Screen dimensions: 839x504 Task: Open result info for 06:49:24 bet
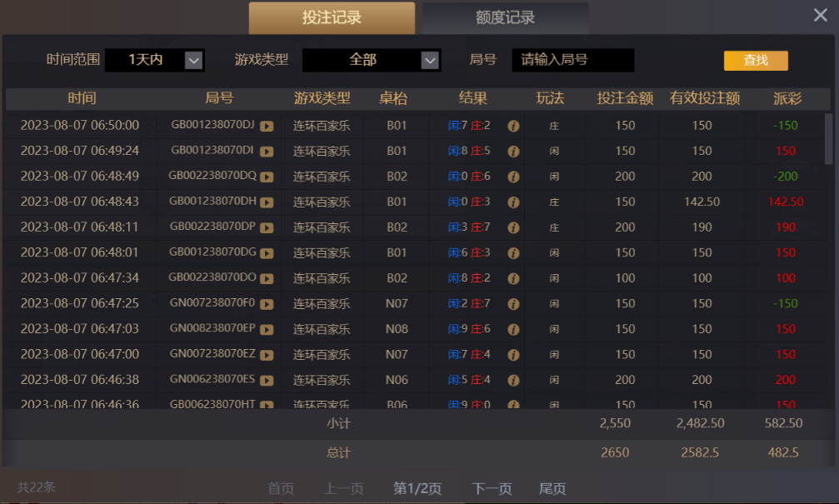point(513,152)
